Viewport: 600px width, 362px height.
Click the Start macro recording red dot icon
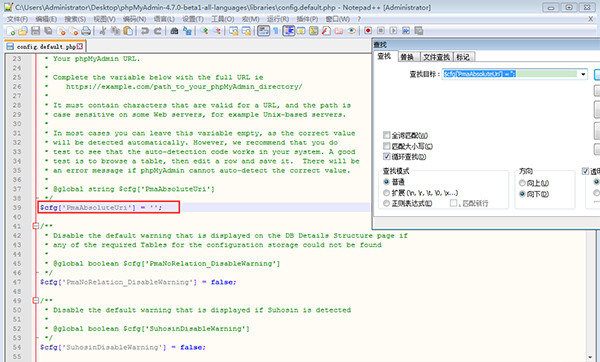(x=368, y=31)
